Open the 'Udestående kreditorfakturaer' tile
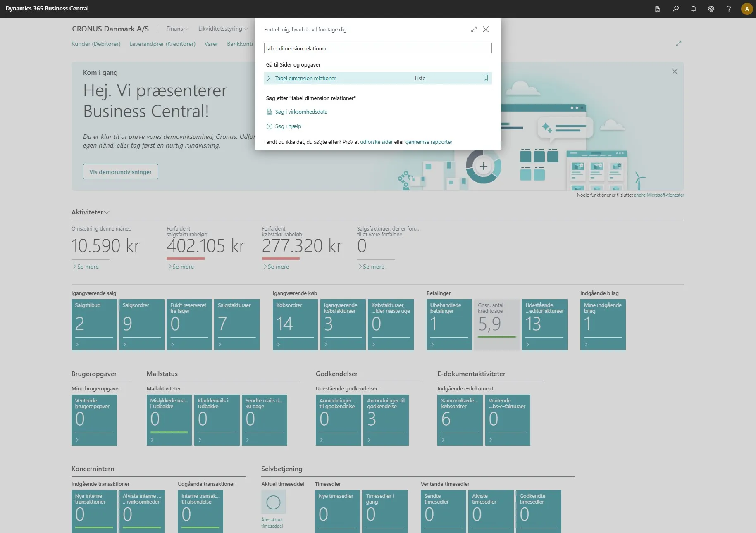Screen dimensions: 756x533 [x=545, y=325]
